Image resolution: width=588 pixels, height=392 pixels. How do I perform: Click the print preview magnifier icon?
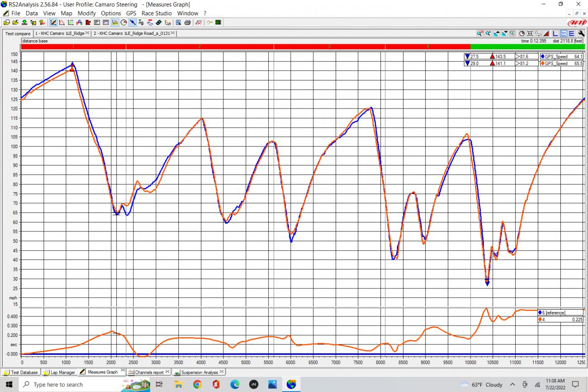[x=178, y=22]
